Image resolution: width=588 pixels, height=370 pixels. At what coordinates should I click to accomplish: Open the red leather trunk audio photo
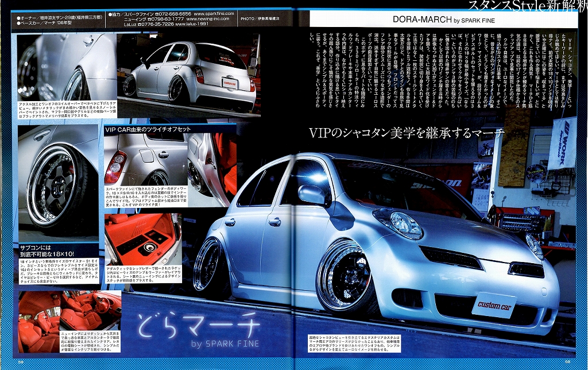tap(143, 240)
